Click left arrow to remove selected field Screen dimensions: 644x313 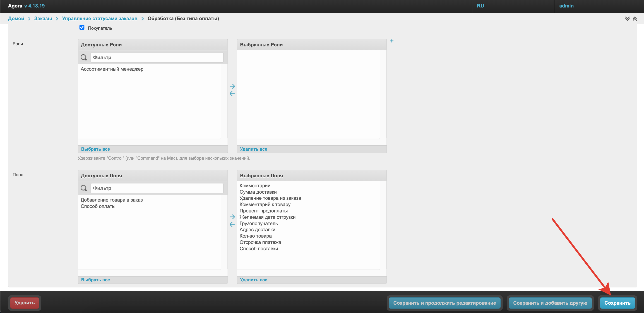click(x=232, y=224)
